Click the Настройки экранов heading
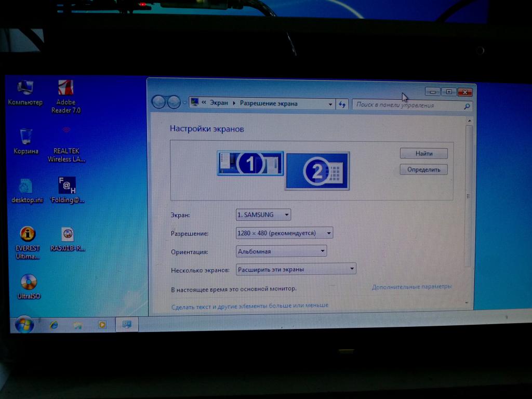532x399 pixels. tap(207, 129)
